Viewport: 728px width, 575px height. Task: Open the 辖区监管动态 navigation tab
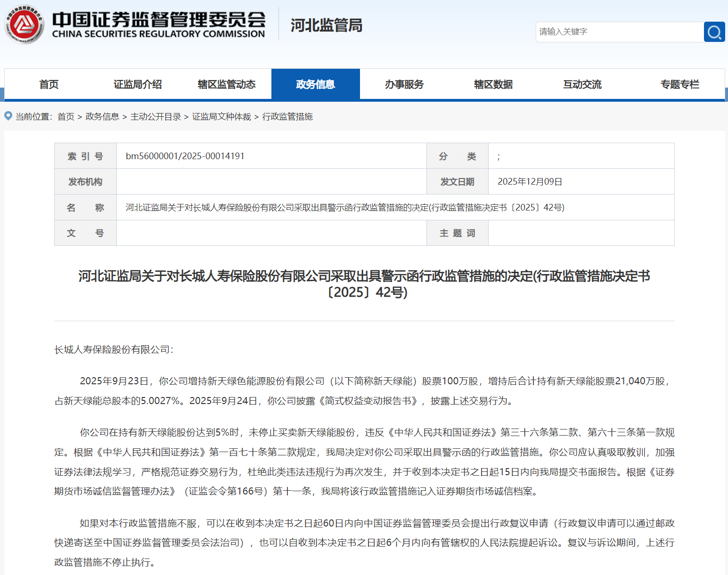tap(227, 84)
